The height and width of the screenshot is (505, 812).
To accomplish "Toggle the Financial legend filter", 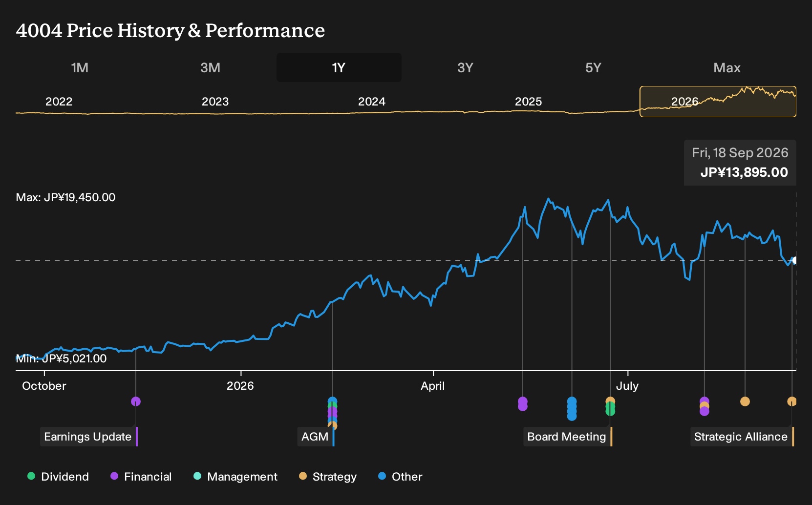I will [x=141, y=477].
